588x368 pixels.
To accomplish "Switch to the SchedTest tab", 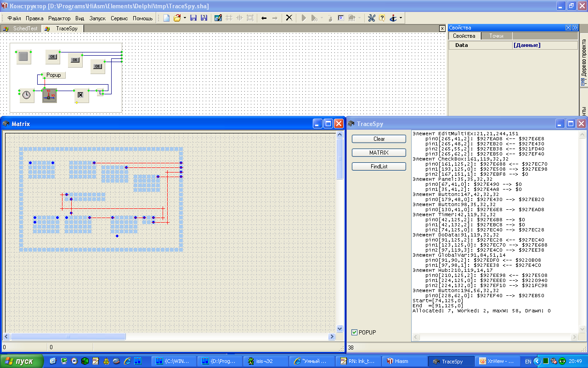I will (x=25, y=29).
